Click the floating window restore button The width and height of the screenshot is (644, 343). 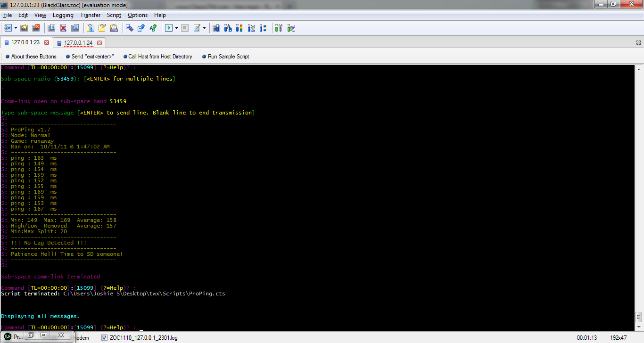click(x=31, y=335)
